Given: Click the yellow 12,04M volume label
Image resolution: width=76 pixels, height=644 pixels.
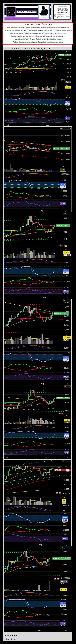Looking at the screenshot, I should pyautogui.click(x=67, y=337).
